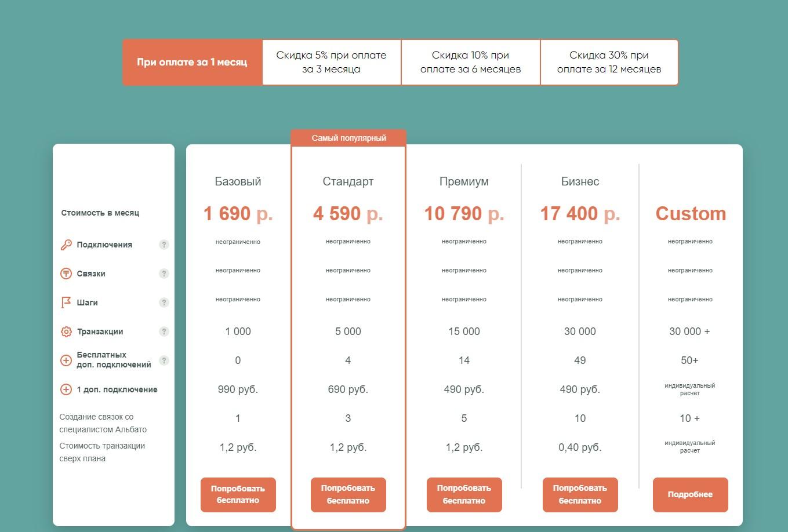Click Стоимость транзакции сверх плана label
Image resolution: width=788 pixels, height=532 pixels.
[102, 452]
